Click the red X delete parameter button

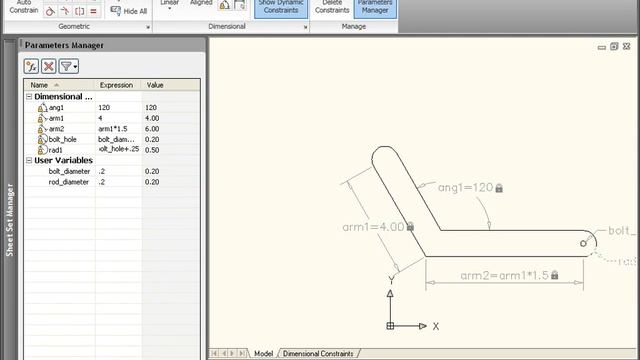[49, 66]
